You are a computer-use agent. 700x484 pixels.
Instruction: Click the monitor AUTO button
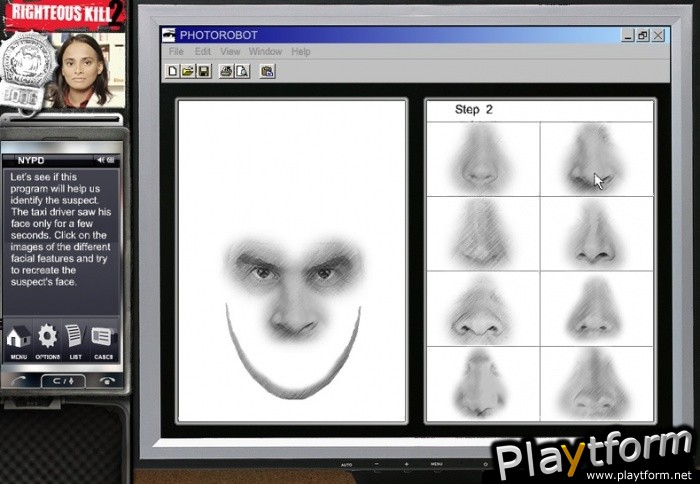[x=346, y=465]
